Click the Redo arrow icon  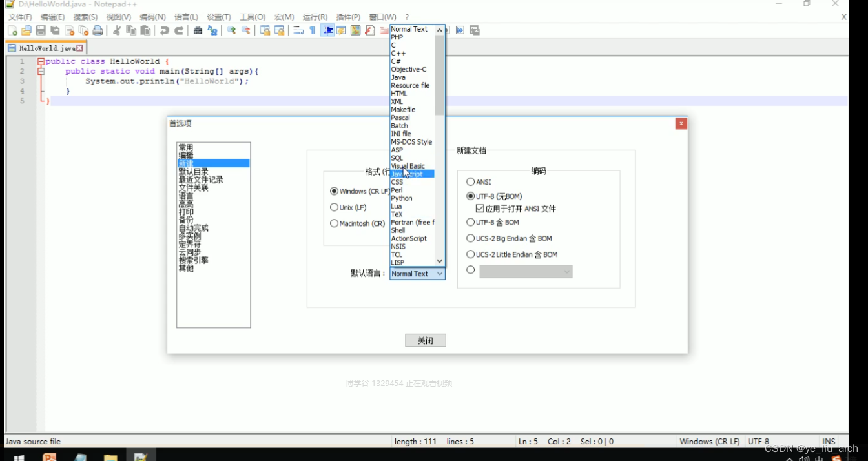(x=179, y=30)
